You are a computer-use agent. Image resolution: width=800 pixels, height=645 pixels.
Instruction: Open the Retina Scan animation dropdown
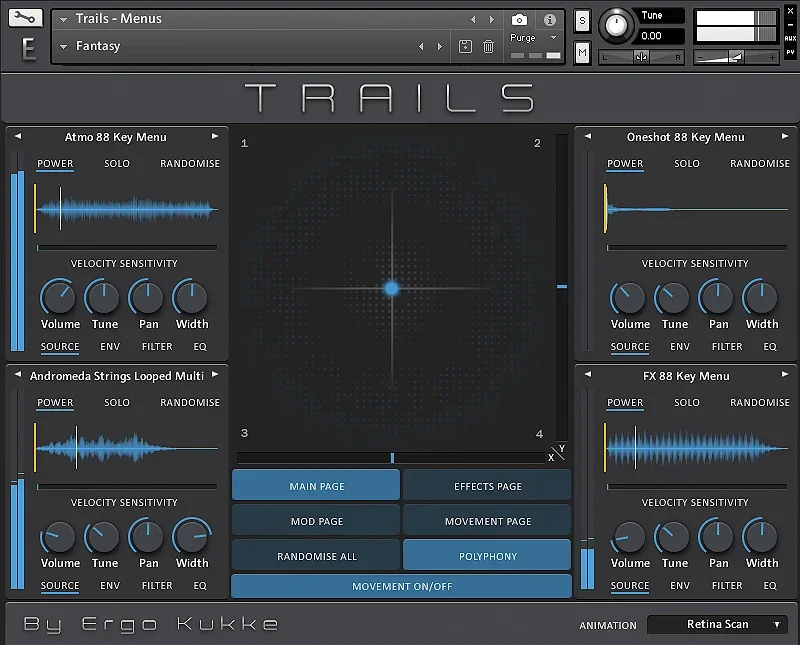pyautogui.click(x=717, y=625)
